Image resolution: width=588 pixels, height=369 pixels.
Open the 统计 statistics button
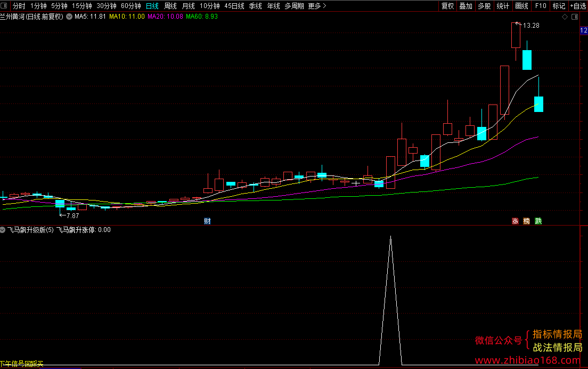coord(503,6)
